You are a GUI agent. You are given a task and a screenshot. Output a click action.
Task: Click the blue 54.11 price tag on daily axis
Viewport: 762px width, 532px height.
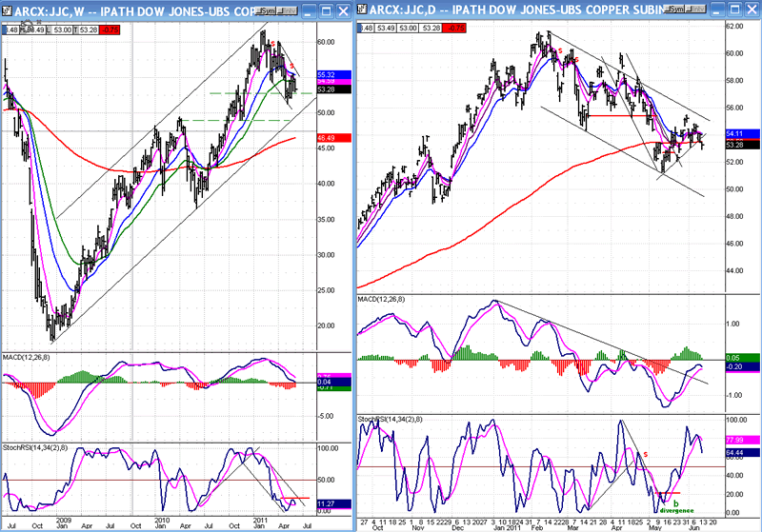pos(743,133)
